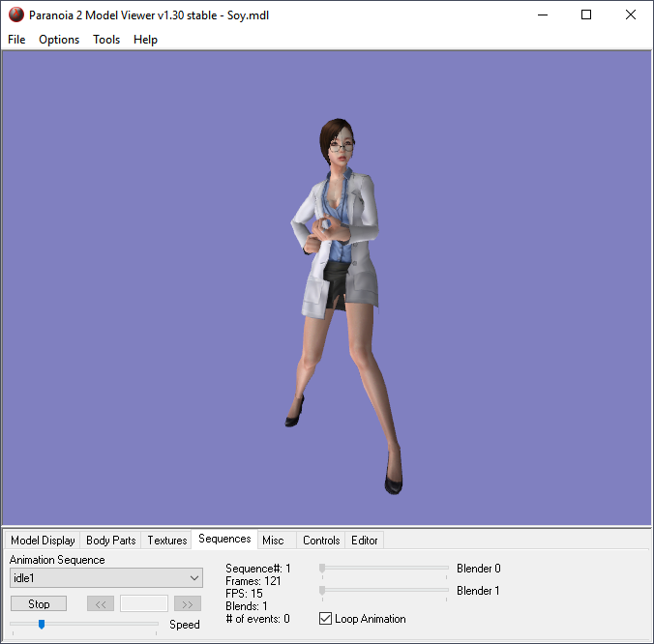
Task: Click the Blender 1 slider
Action: pos(384,590)
